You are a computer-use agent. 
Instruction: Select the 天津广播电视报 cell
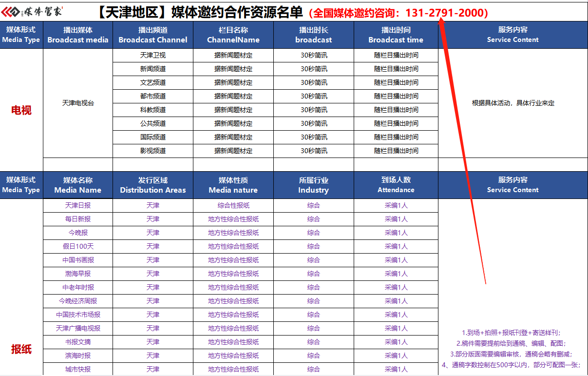tap(78, 328)
